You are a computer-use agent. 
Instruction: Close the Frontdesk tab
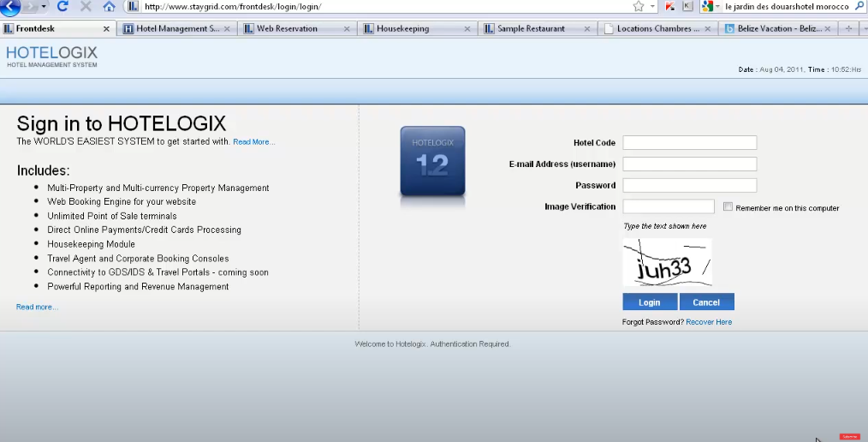click(106, 29)
